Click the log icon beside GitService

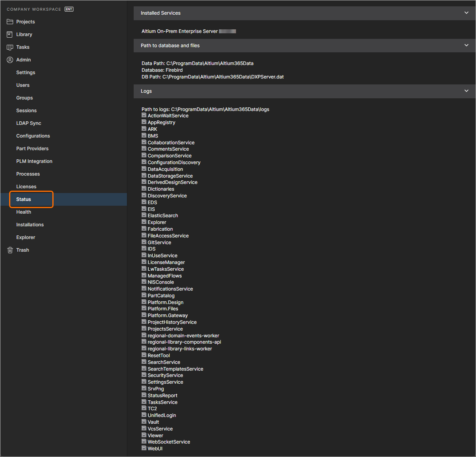[x=144, y=242]
